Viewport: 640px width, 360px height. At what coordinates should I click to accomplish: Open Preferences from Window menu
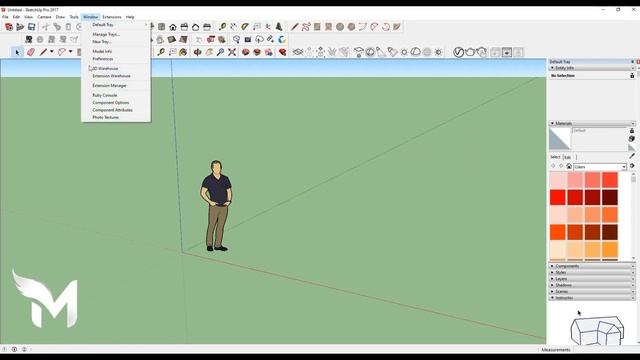pos(116,59)
